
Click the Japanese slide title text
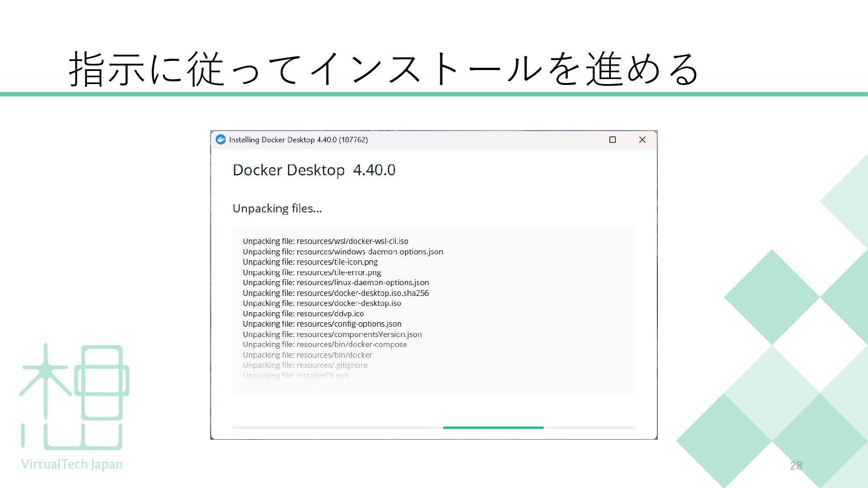(x=384, y=69)
